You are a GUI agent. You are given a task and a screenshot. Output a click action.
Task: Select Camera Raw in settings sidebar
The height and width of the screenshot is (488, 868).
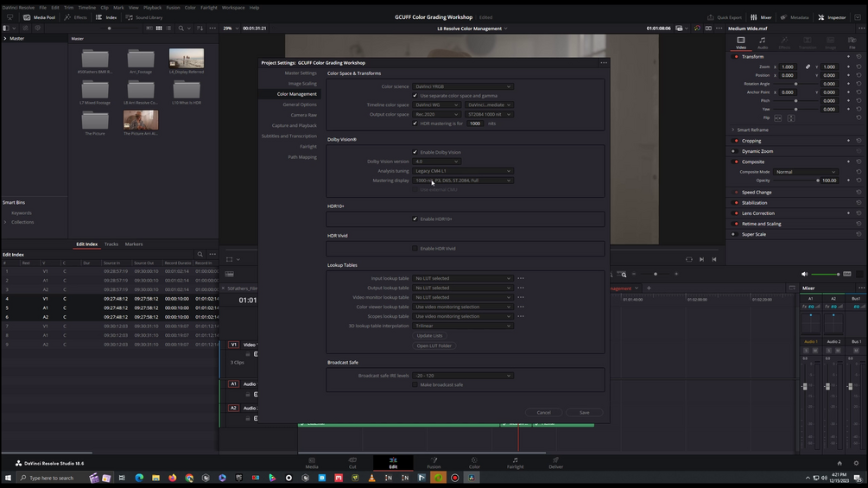coord(303,115)
